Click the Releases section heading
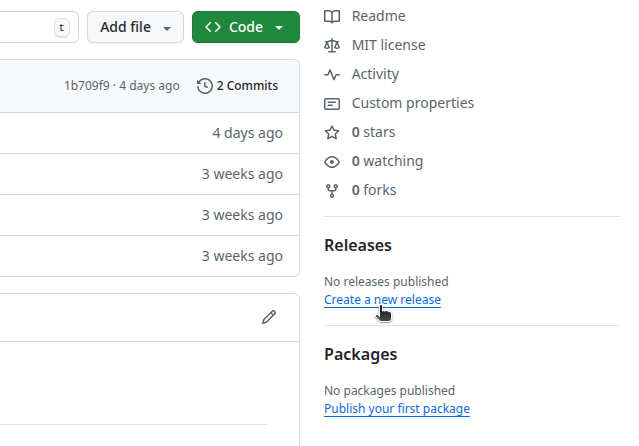Screen dimensions: 639x446 358,246
